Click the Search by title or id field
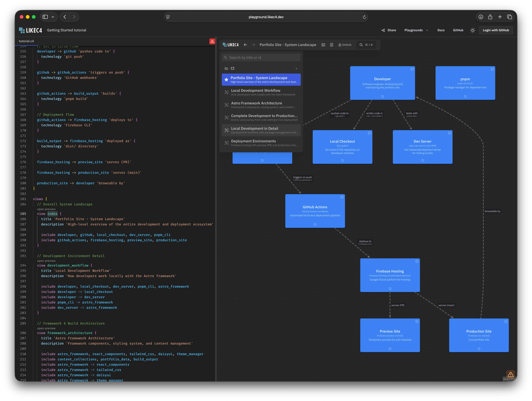Screen dimensions: 532x401 click(x=261, y=57)
